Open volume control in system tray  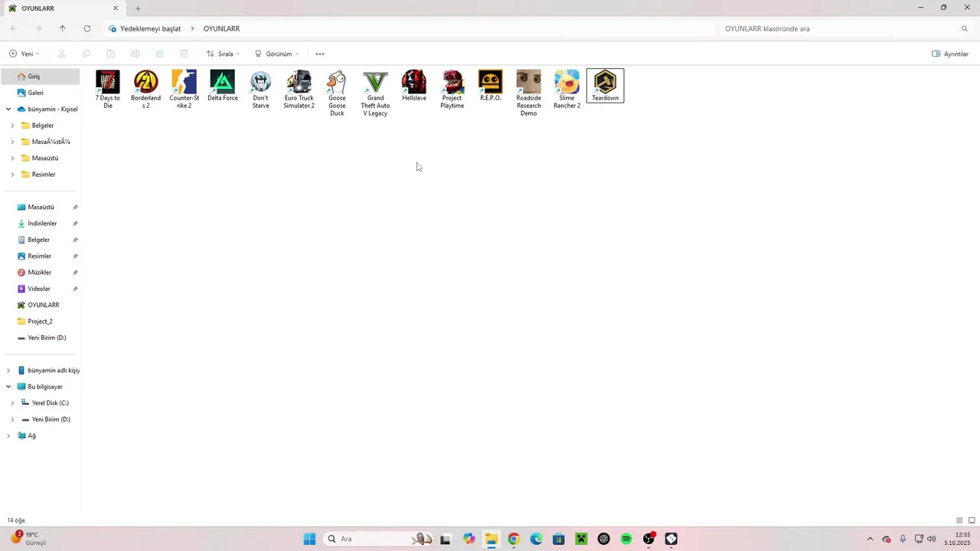click(931, 539)
